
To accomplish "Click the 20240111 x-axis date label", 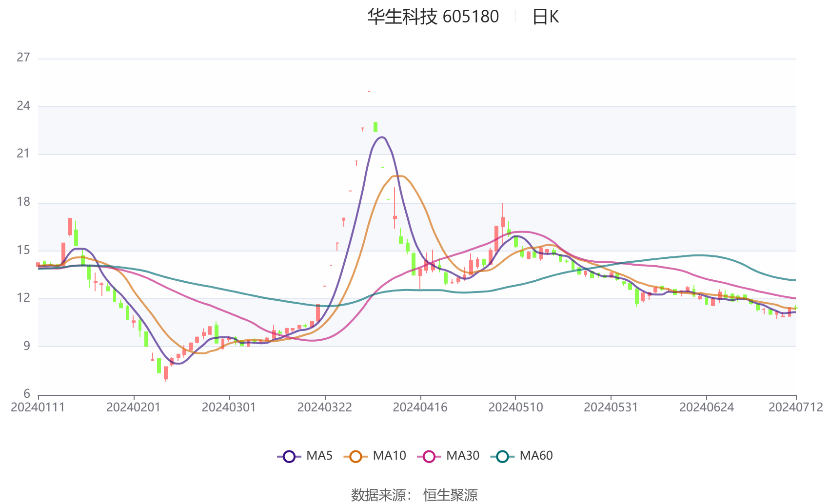I will (38, 407).
